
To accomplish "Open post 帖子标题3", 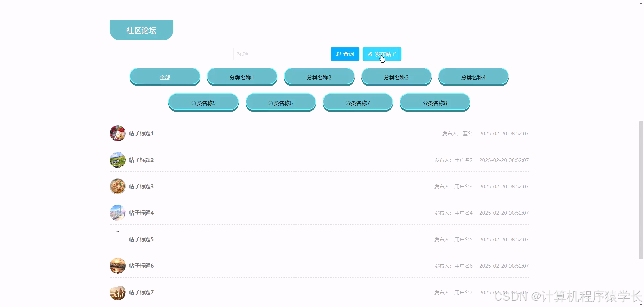I will pyautogui.click(x=141, y=186).
